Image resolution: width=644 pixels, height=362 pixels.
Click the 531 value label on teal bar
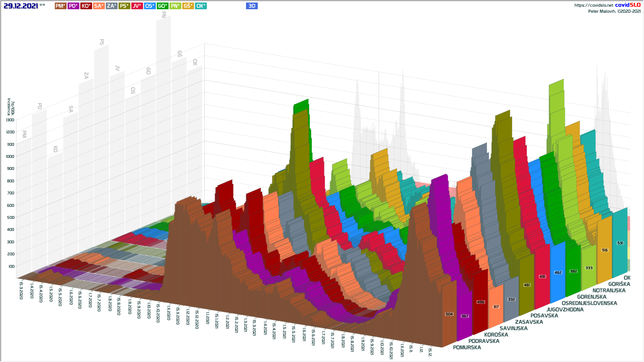click(x=620, y=243)
